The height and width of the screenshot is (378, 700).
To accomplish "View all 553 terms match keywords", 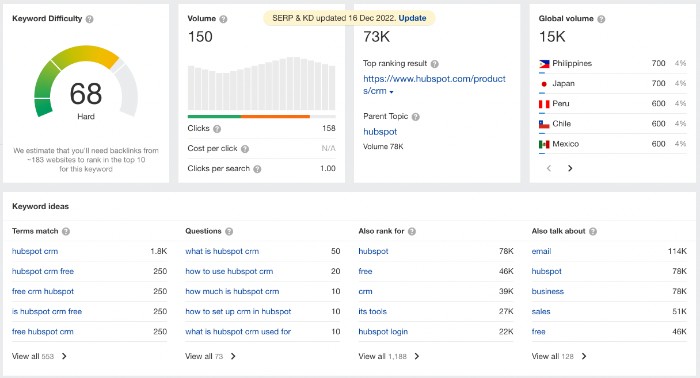I will click(39, 356).
